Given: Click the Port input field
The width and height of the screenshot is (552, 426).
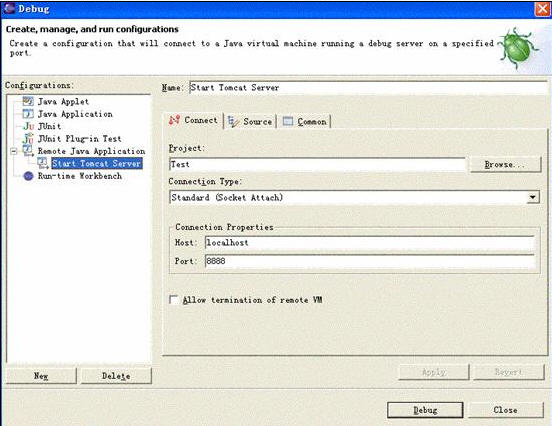Looking at the screenshot, I should point(370,261).
